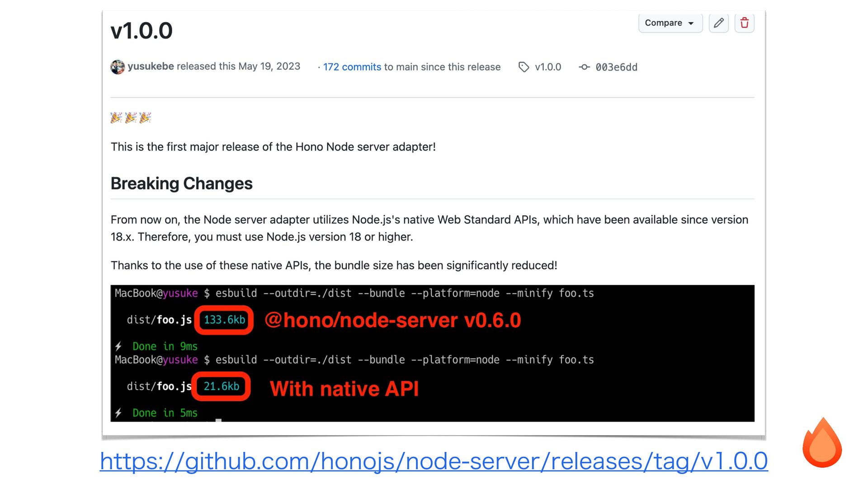Open the GitHub releases URL below
Viewport: 868px width, 488px height.
tap(434, 461)
